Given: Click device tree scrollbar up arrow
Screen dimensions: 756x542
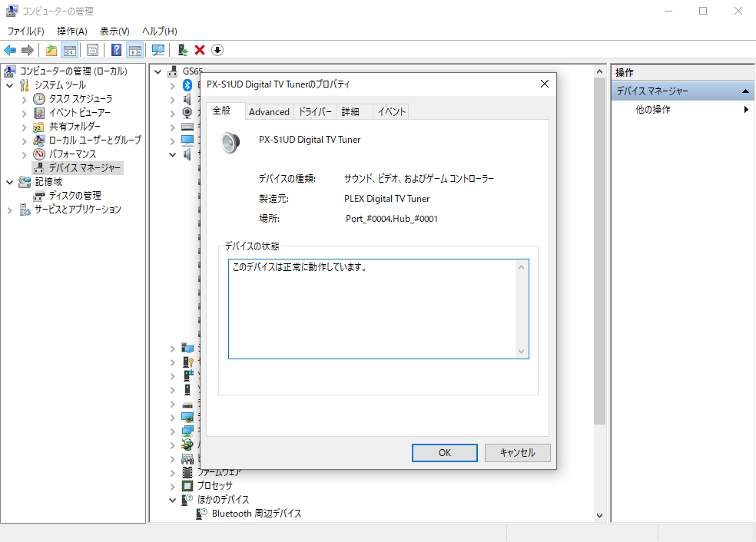Looking at the screenshot, I should pos(599,72).
